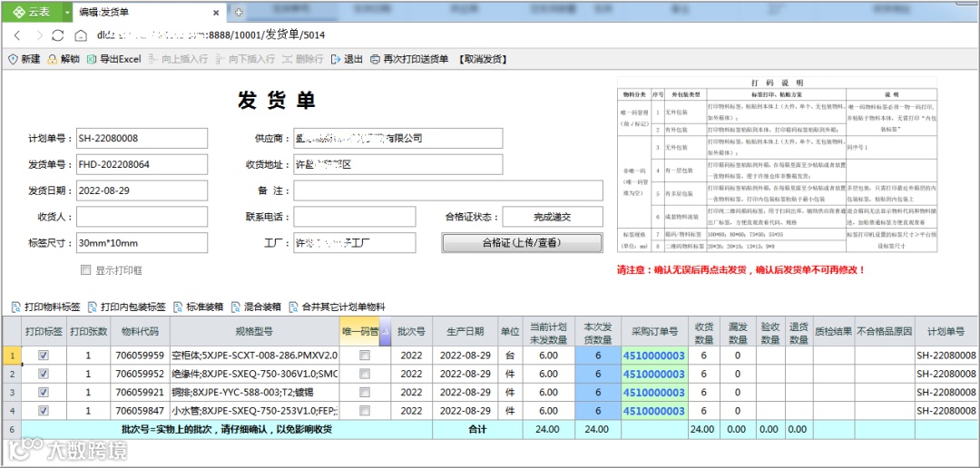This screenshot has width=980, height=468.
Task: Click 新建 in the toolbar
Action: coord(24,59)
